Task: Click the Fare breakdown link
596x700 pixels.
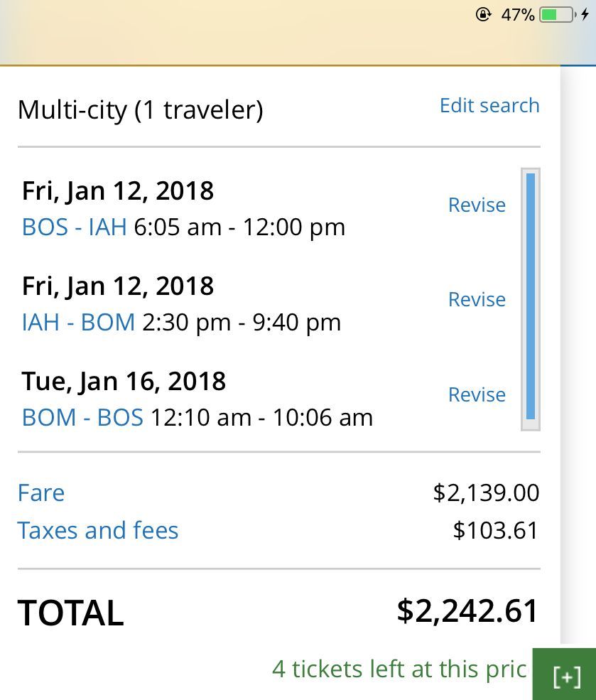Action: pyautogui.click(x=41, y=493)
